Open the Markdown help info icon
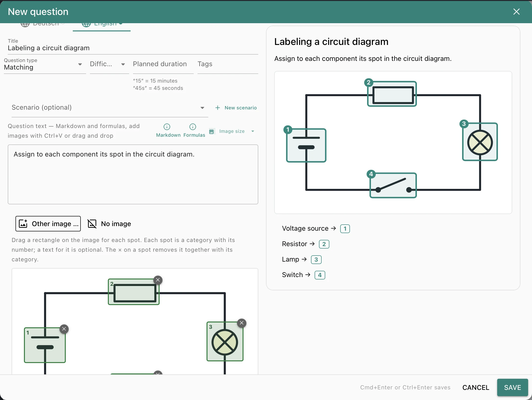The image size is (532, 400). (167, 127)
